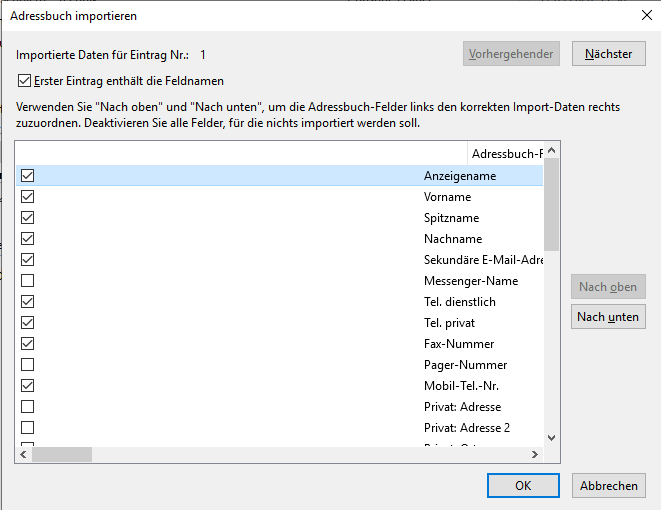Toggle 'Erster Eintrag enthält die Feldnamen' checkbox
The width and height of the screenshot is (661, 510).
(x=25, y=81)
